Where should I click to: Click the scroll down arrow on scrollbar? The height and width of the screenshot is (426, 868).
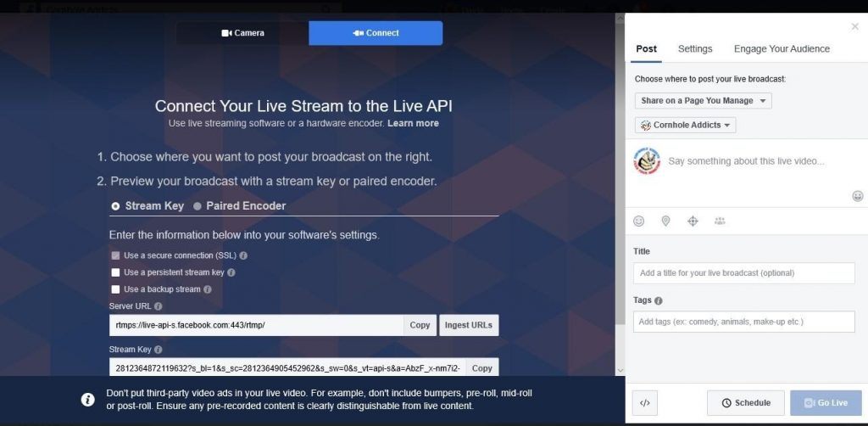620,370
